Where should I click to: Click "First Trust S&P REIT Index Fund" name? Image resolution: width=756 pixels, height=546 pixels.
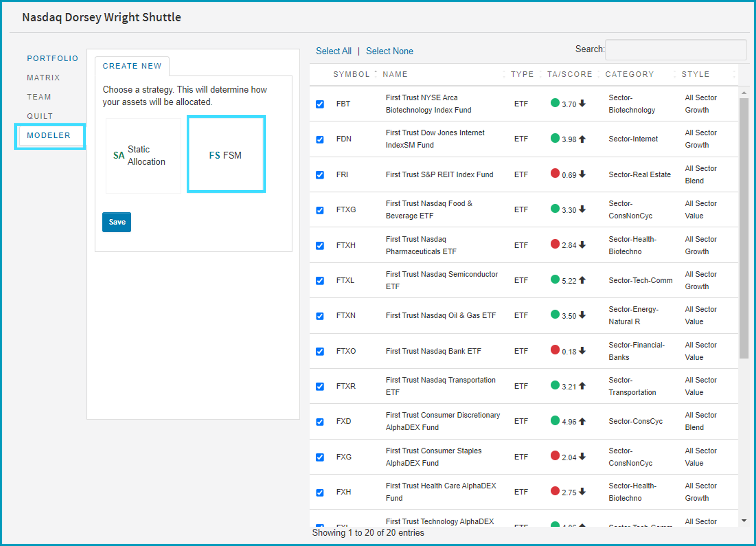tap(439, 174)
